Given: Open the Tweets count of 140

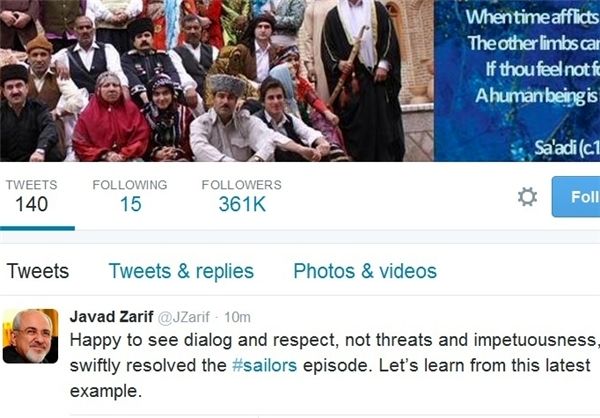Looking at the screenshot, I should click(31, 204).
